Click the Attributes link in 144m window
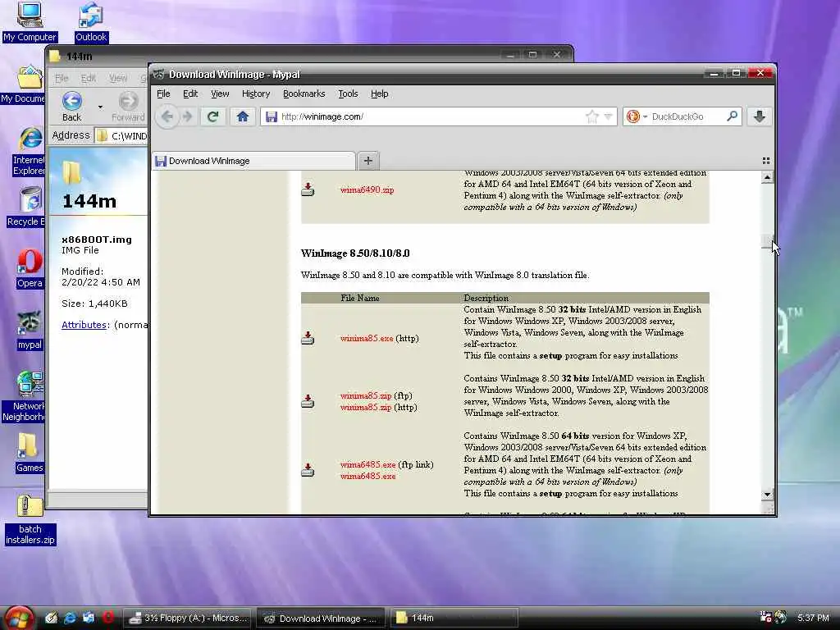Image resolution: width=840 pixels, height=630 pixels. click(84, 325)
